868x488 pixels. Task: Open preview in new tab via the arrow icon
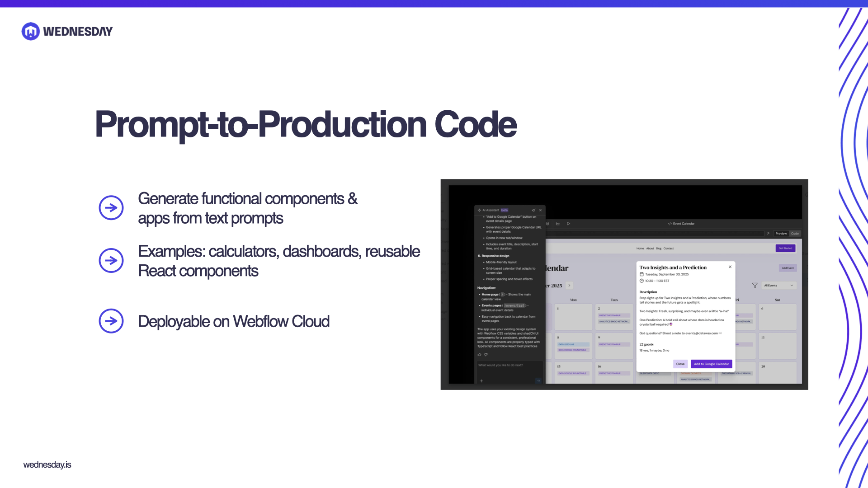coord(768,234)
